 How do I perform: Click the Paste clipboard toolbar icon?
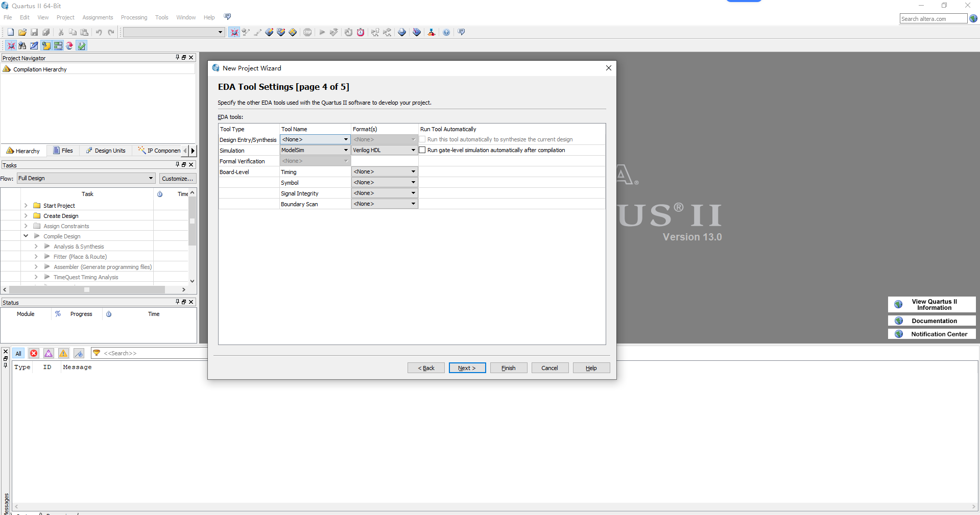point(84,32)
